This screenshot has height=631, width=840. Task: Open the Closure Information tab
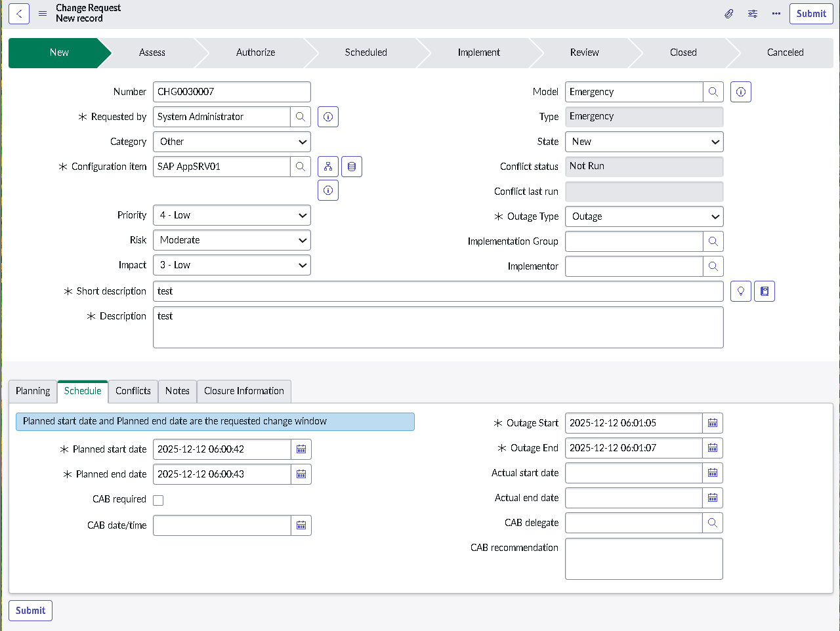coord(243,391)
